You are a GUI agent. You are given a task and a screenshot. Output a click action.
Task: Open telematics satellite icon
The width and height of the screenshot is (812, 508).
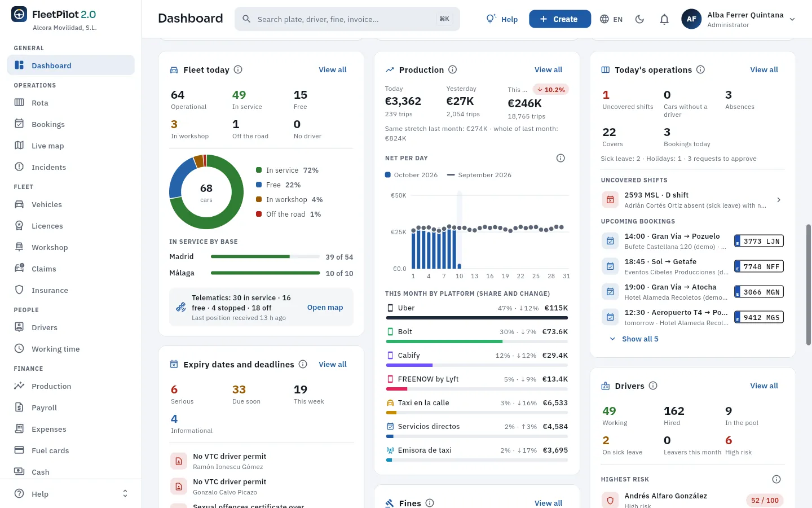181,307
